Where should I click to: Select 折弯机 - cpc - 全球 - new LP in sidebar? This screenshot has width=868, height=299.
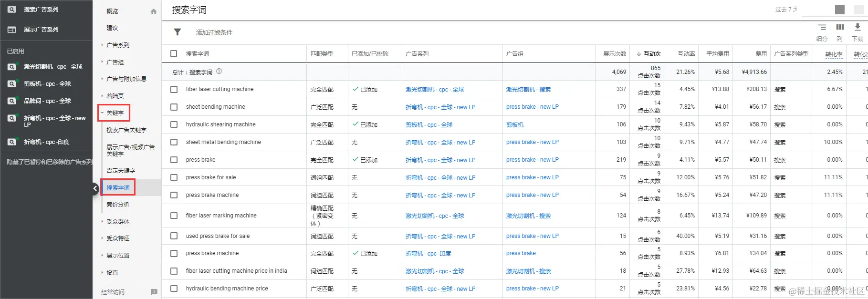(54, 121)
